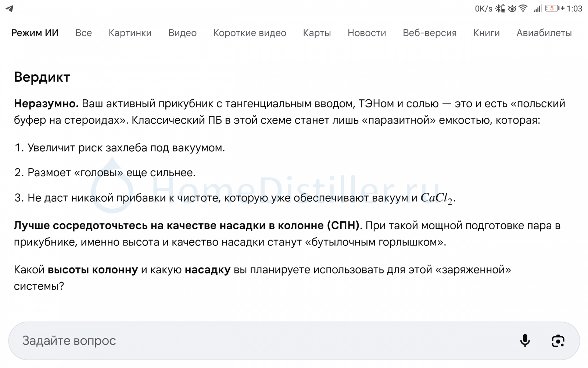The height and width of the screenshot is (368, 588).
Task: Switch to the "Авиабилеты" tab
Action: click(x=544, y=33)
